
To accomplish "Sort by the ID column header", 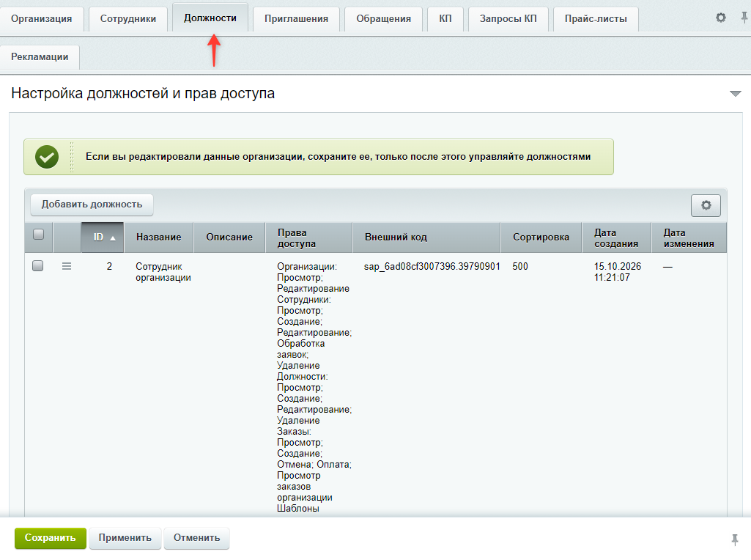I will (103, 237).
